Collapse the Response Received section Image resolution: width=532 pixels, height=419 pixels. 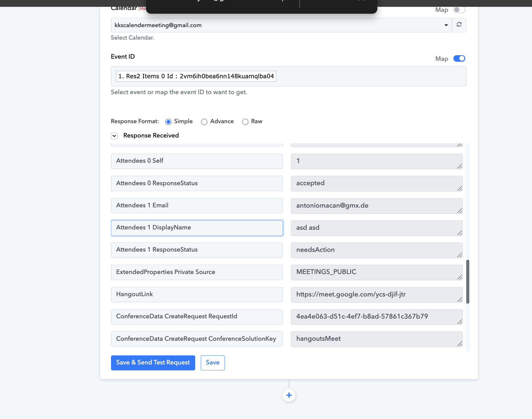click(114, 136)
